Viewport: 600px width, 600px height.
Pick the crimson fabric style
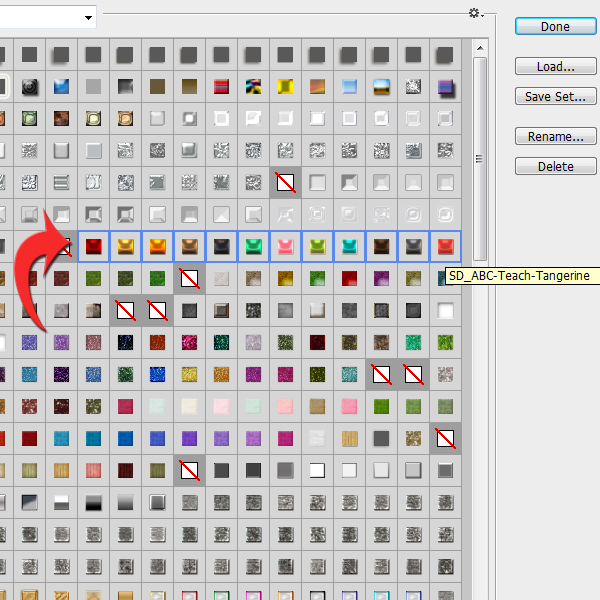coord(126,406)
